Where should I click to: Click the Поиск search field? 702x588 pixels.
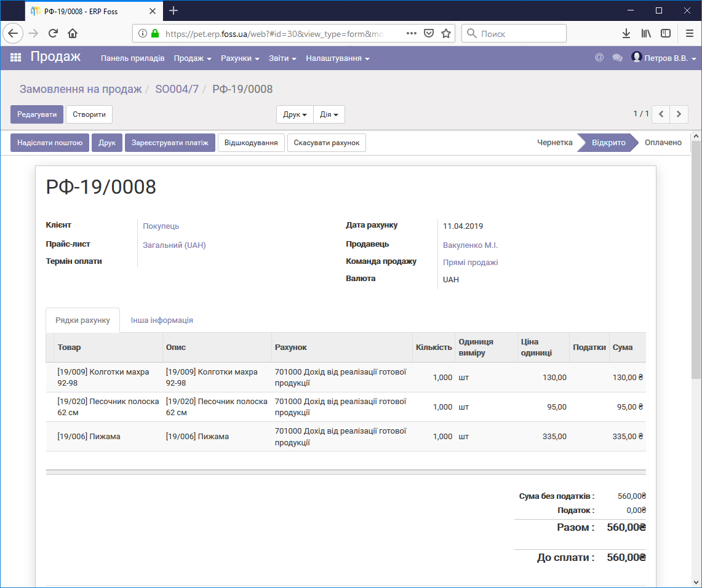click(x=514, y=33)
